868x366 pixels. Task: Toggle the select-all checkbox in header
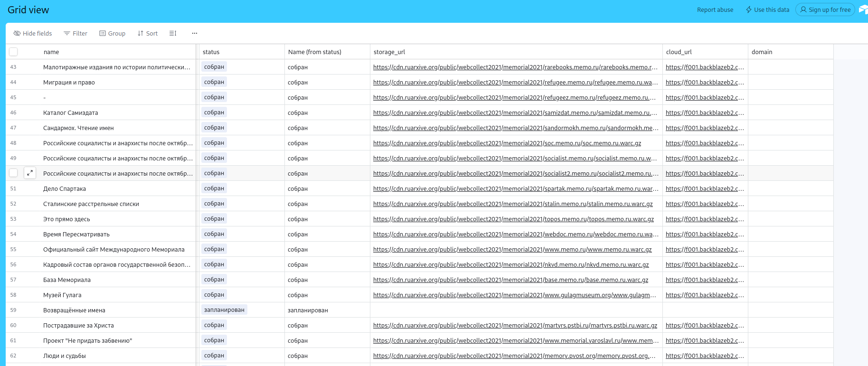(13, 52)
